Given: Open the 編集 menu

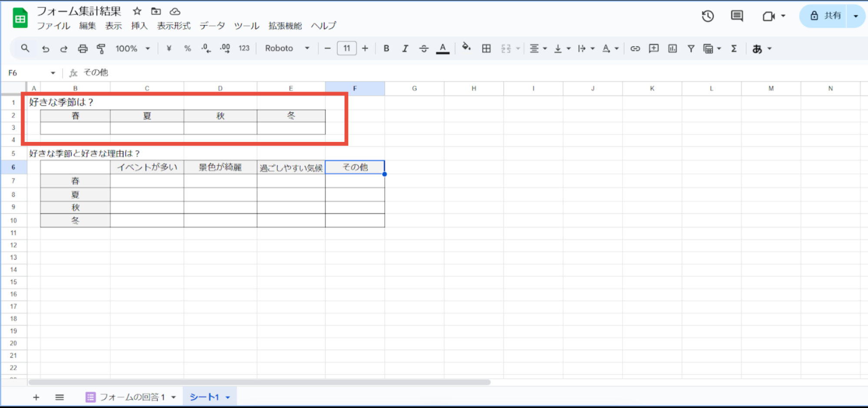Looking at the screenshot, I should coord(87,26).
